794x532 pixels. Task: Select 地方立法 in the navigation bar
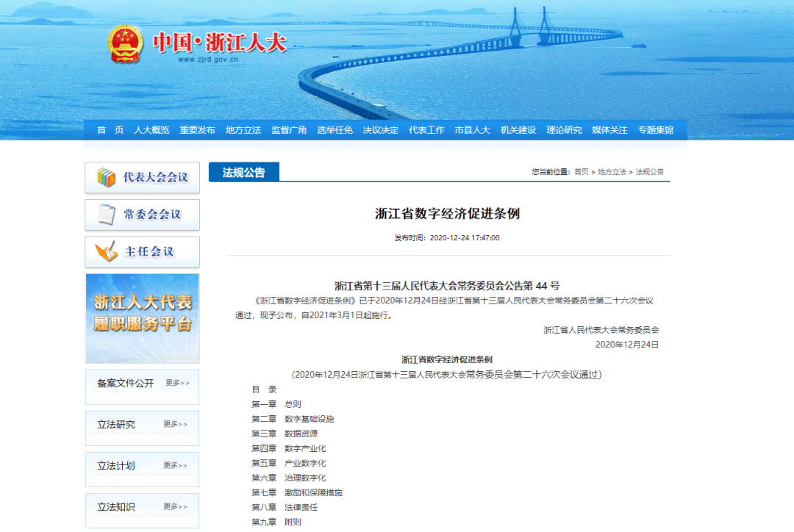(x=243, y=130)
